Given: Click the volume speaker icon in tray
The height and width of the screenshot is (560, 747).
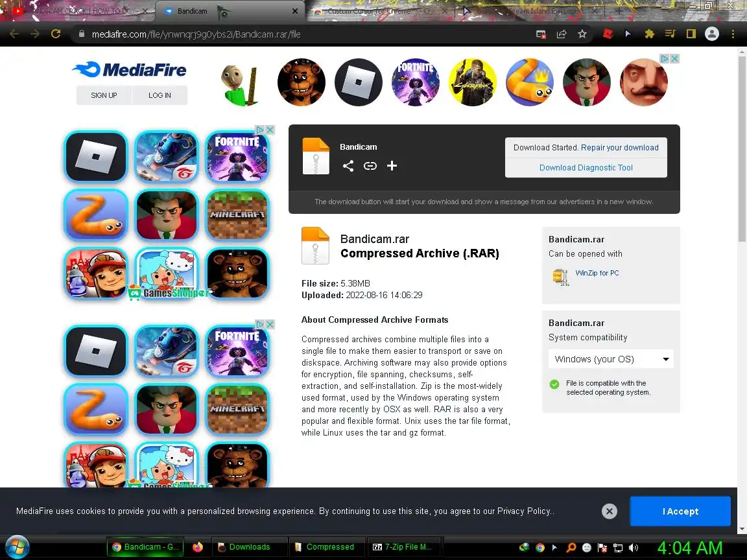Looking at the screenshot, I should click(633, 548).
